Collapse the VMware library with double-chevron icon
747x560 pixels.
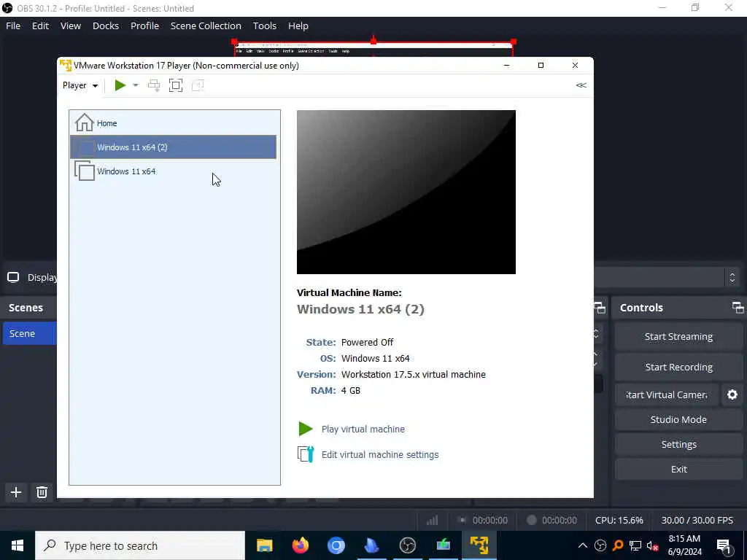[x=581, y=85]
